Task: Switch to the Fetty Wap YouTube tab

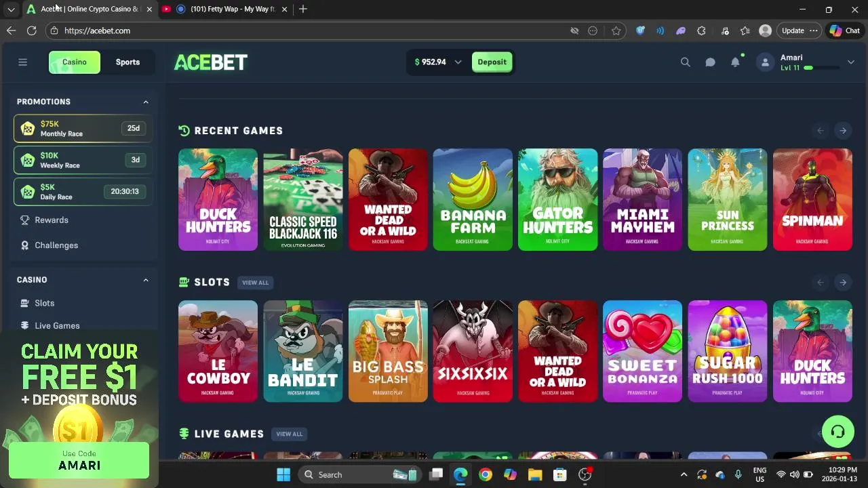Action: (x=224, y=9)
